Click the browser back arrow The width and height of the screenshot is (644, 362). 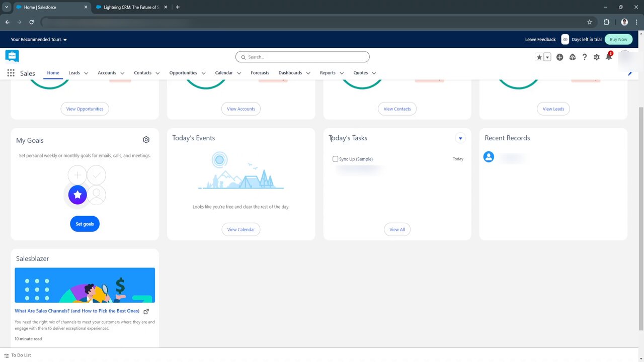[x=7, y=22]
